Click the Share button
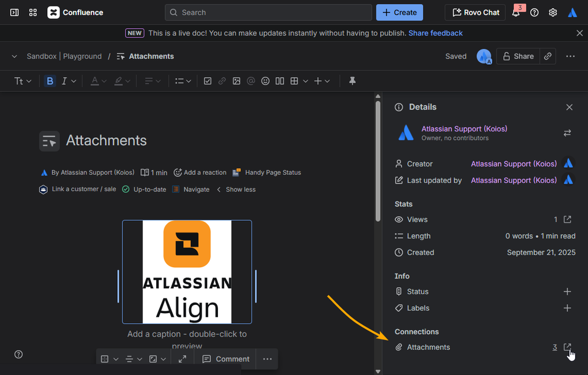 [518, 56]
